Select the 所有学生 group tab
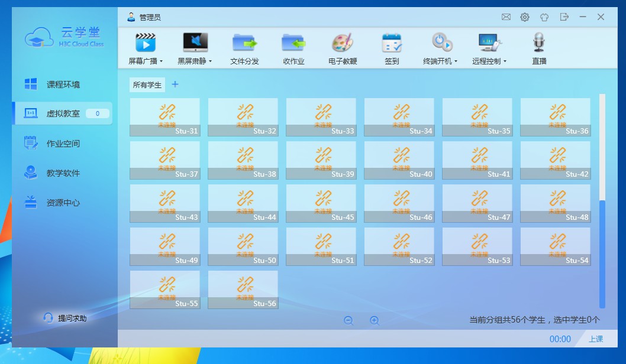The height and width of the screenshot is (364, 626). pos(147,84)
